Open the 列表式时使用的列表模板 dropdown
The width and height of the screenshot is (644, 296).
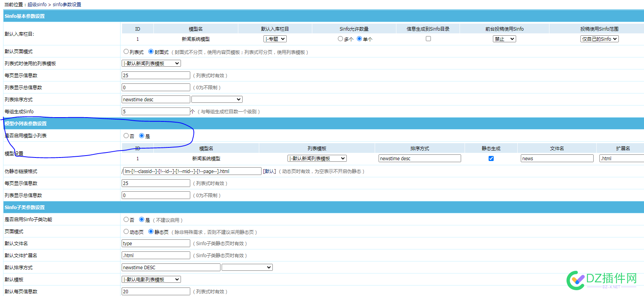point(152,63)
